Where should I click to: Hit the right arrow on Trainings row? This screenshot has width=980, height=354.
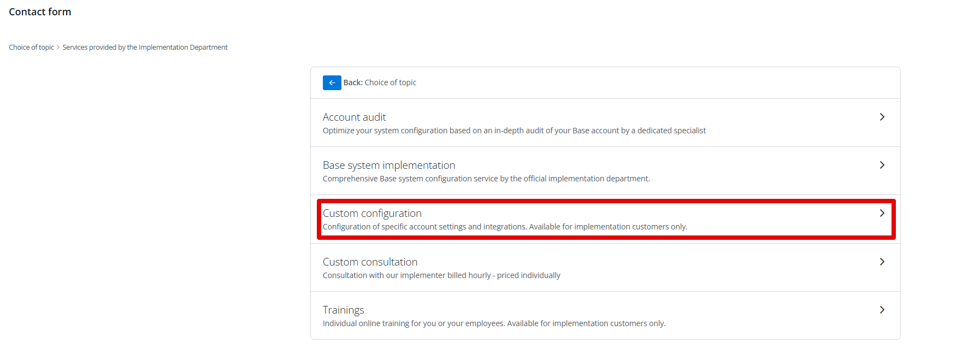[882, 310]
